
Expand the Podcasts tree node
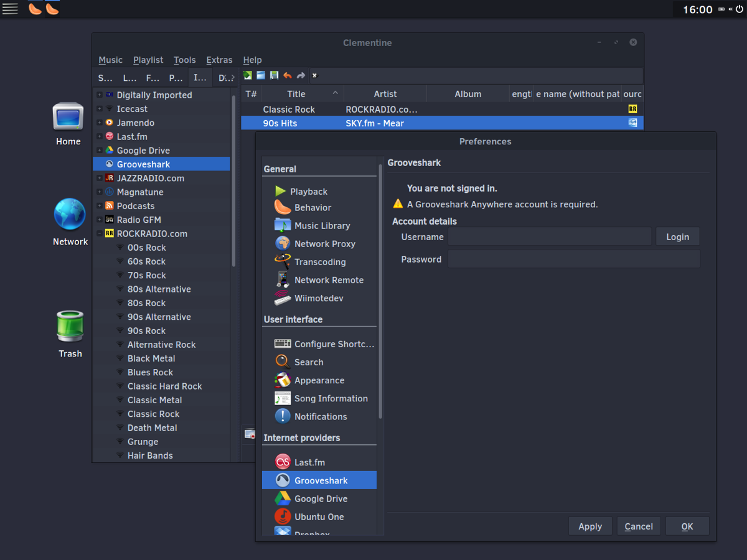pos(100,205)
